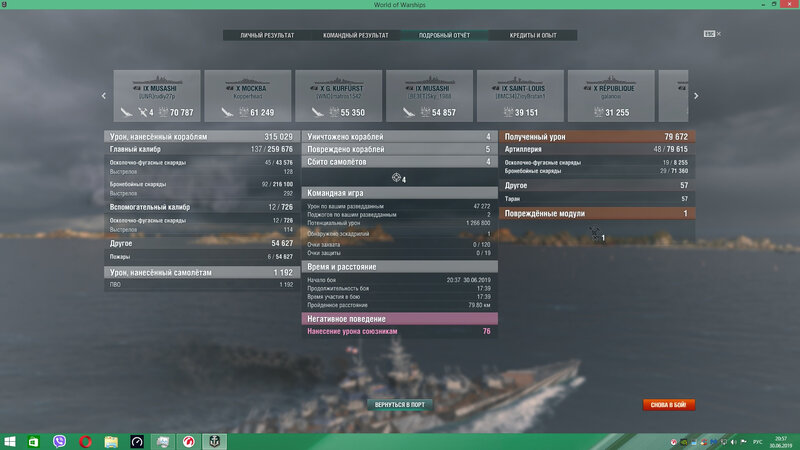
Task: Return to port with Вернуться в порт
Action: coord(399,405)
